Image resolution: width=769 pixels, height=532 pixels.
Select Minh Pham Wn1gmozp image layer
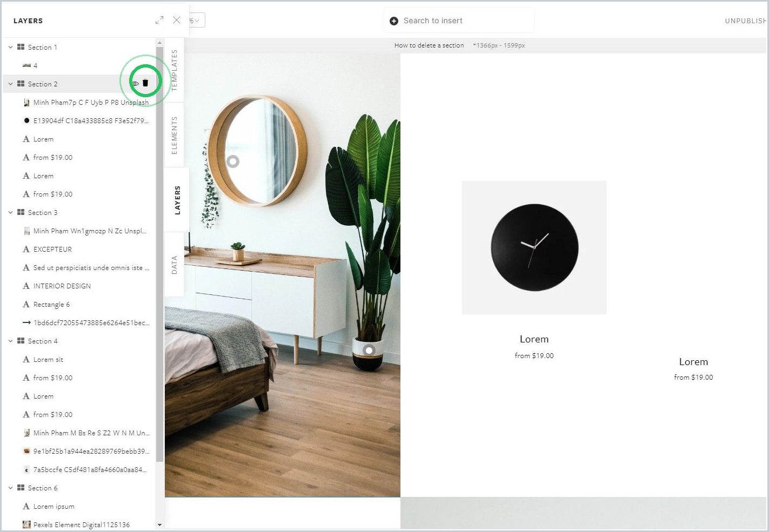coord(78,231)
